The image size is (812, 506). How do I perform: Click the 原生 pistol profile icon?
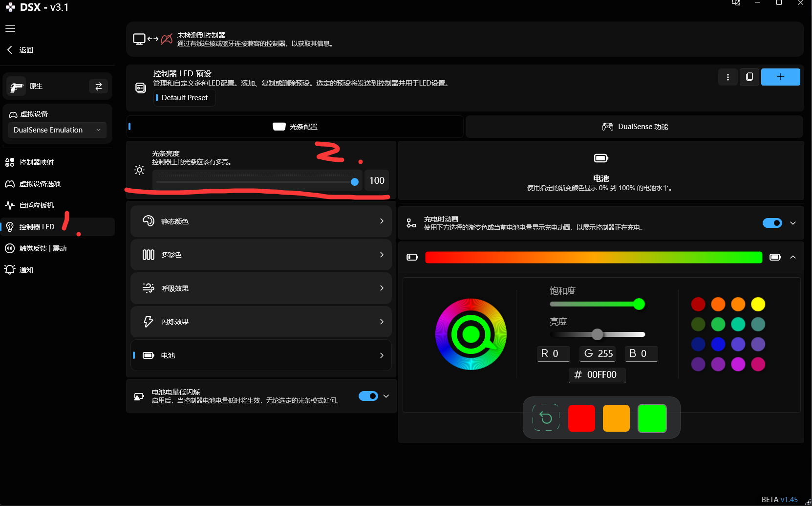tap(17, 87)
